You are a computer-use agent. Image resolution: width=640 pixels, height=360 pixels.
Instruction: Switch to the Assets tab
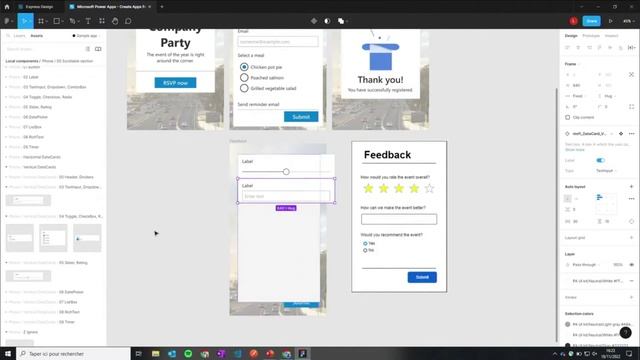click(x=37, y=36)
